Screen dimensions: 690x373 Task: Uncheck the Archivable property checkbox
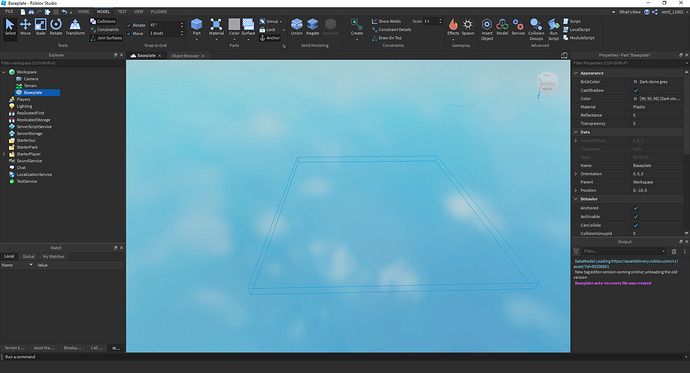pos(636,217)
